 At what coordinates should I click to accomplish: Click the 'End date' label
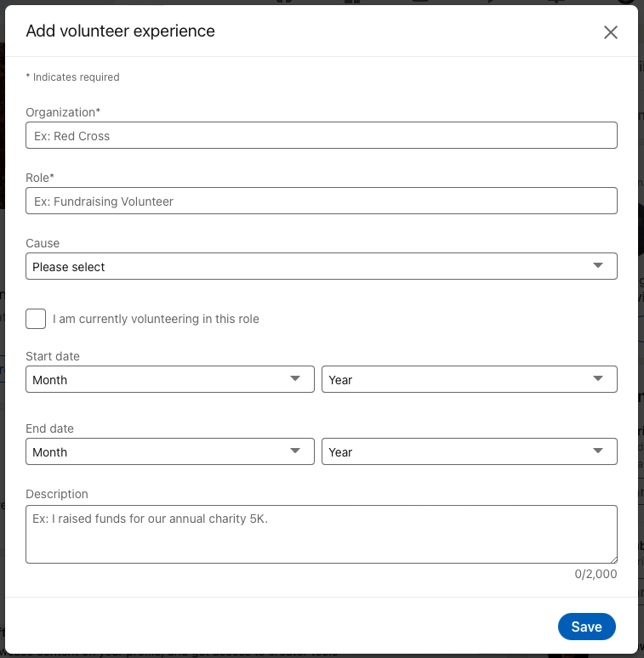coord(49,428)
